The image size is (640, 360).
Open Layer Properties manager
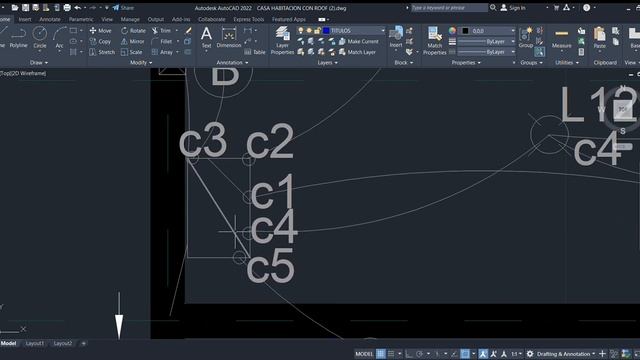point(282,40)
